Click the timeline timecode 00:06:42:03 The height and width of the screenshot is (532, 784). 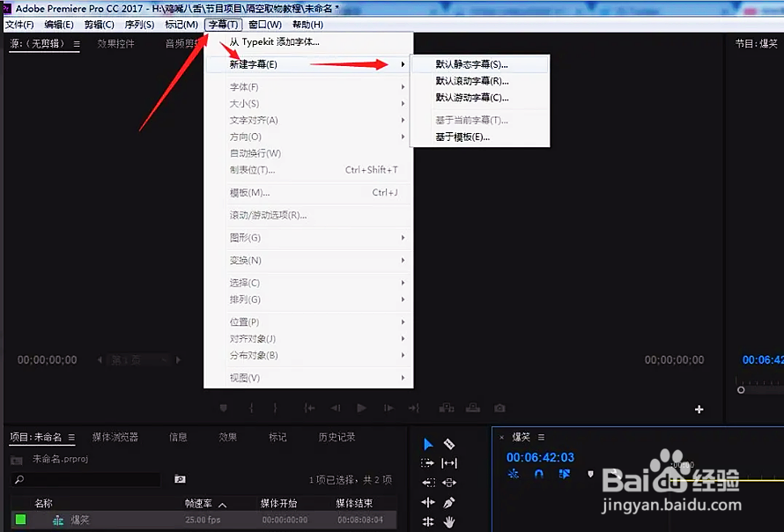point(541,457)
